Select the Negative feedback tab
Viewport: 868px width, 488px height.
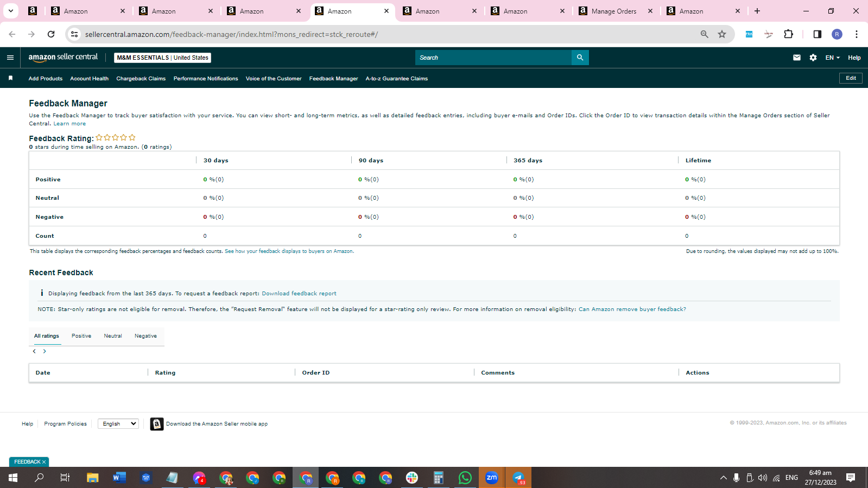[x=145, y=336]
